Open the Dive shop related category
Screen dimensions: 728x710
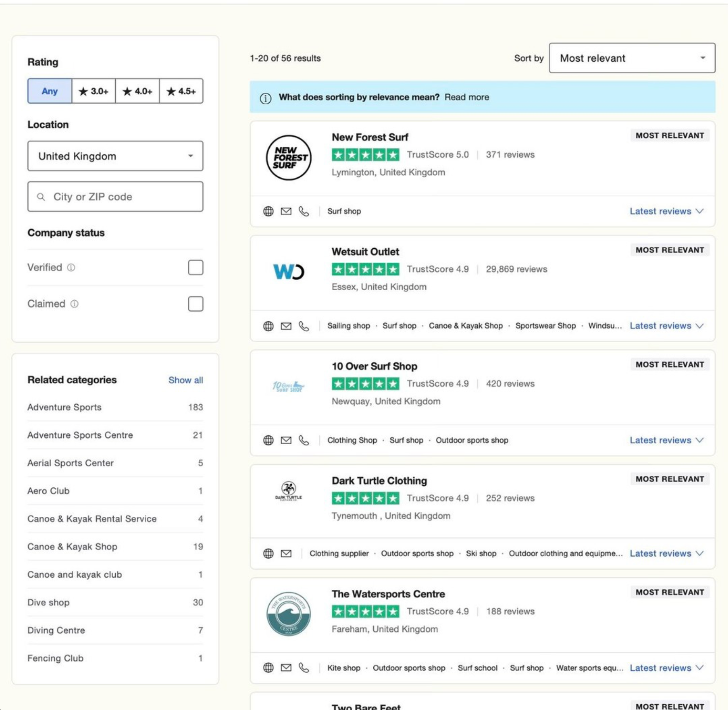coord(49,602)
